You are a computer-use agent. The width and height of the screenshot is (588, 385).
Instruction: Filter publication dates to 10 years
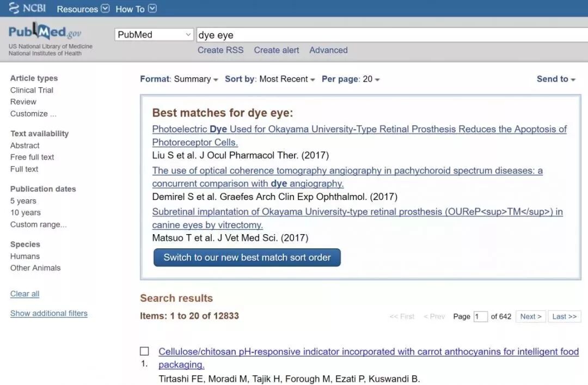point(26,212)
